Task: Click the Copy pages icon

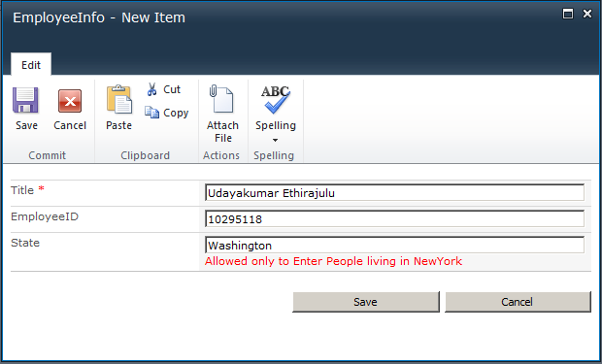Action: click(151, 113)
